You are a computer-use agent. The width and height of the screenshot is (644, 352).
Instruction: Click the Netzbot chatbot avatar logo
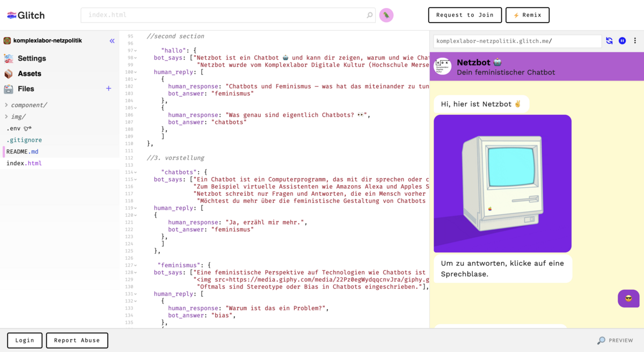coord(443,66)
